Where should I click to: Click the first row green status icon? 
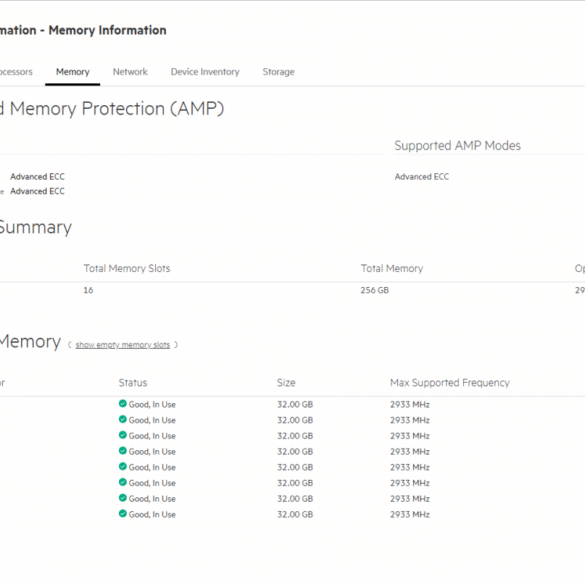(x=122, y=404)
